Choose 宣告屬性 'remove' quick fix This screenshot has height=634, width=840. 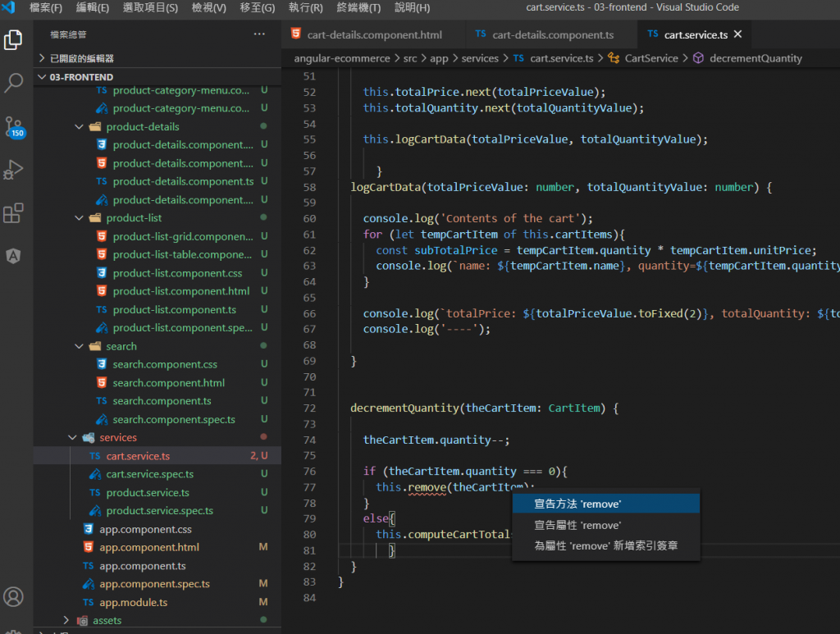[x=577, y=525]
